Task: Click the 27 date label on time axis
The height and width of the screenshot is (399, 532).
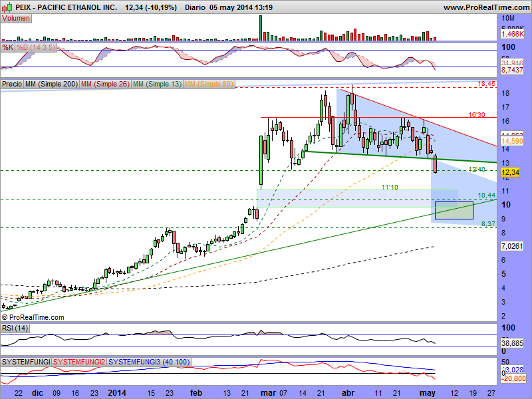Action: (x=491, y=393)
